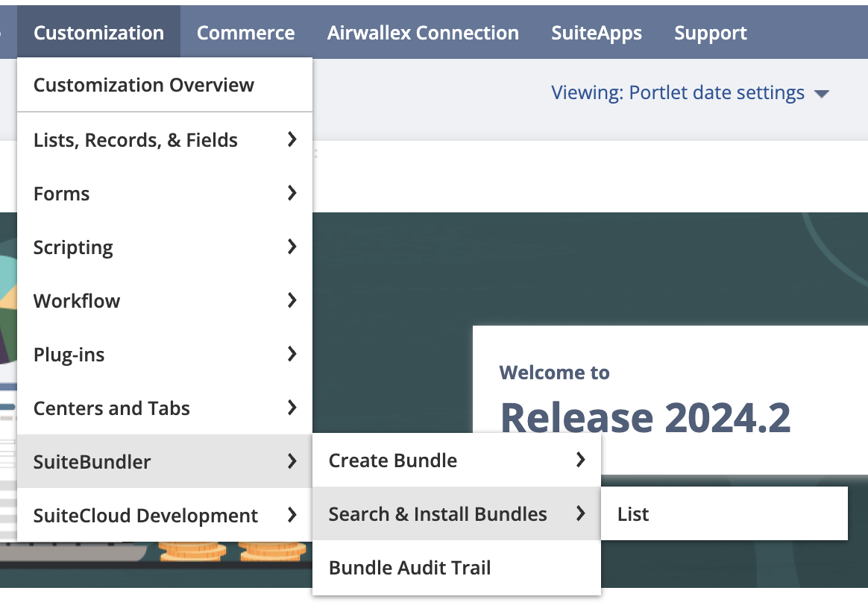The width and height of the screenshot is (868, 611).
Task: Open the Customization menu
Action: click(x=98, y=33)
